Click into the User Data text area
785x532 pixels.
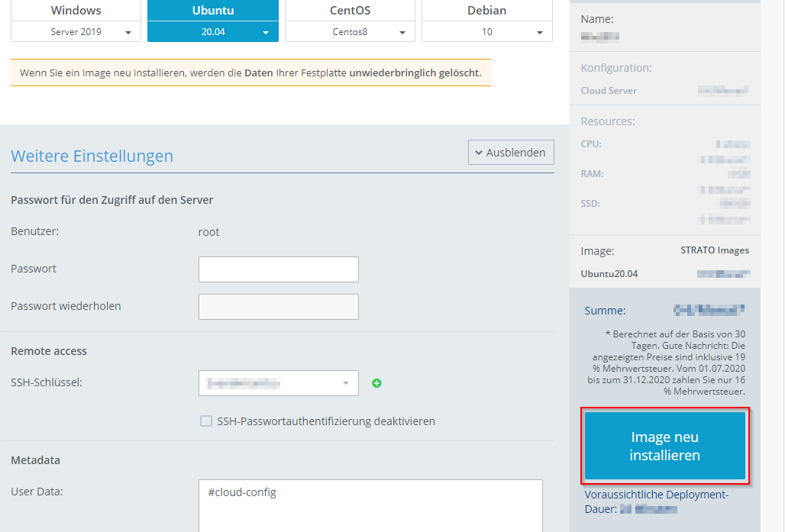pos(370,508)
